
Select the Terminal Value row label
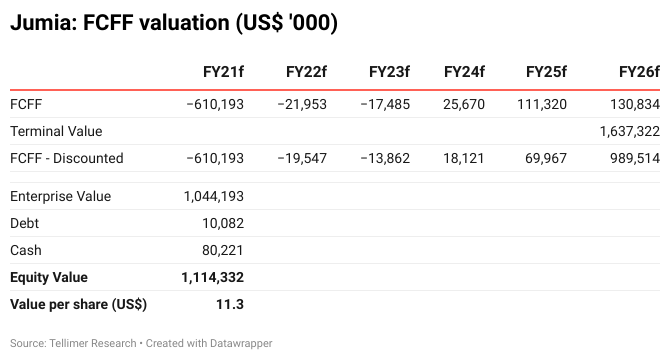tap(56, 131)
